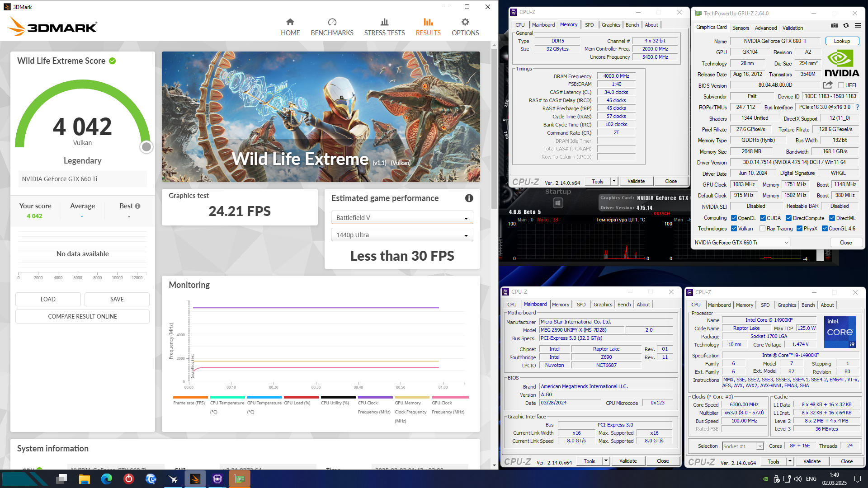Toggle the CUDA checkbox
Image resolution: width=868 pixels, height=488 pixels.
763,218
